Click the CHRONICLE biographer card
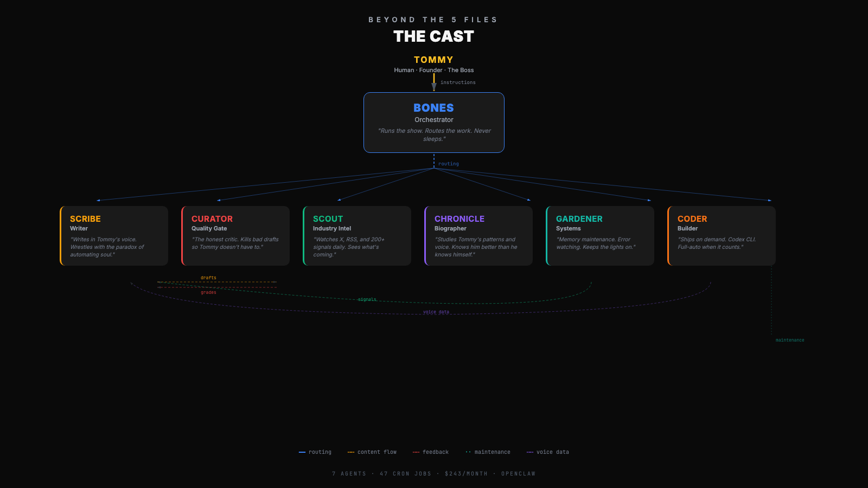The width and height of the screenshot is (868, 488). click(x=478, y=236)
